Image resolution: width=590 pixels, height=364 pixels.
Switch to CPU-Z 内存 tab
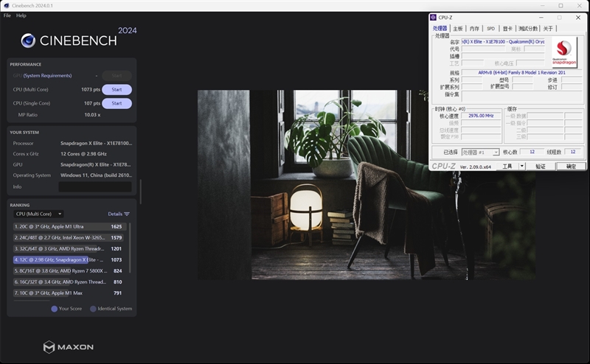474,29
